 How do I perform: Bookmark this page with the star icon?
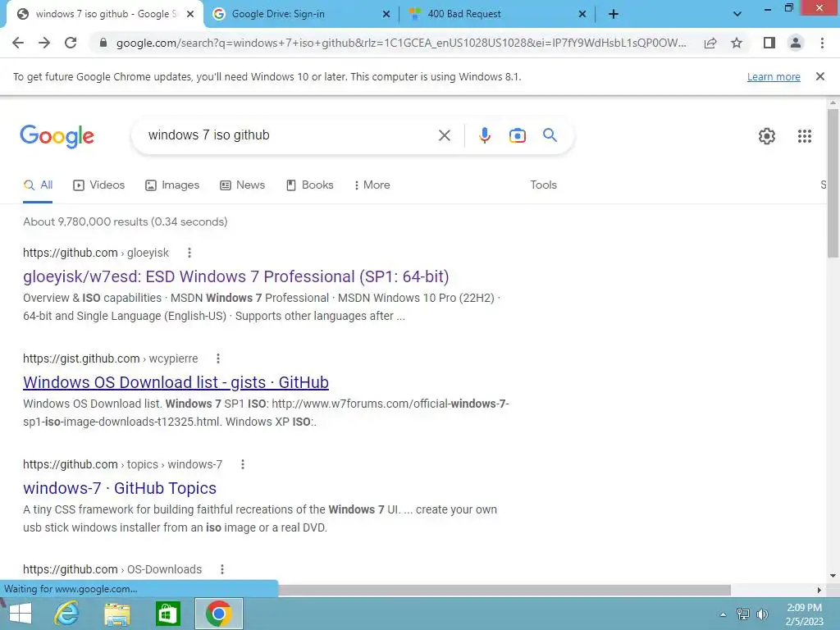click(x=737, y=43)
